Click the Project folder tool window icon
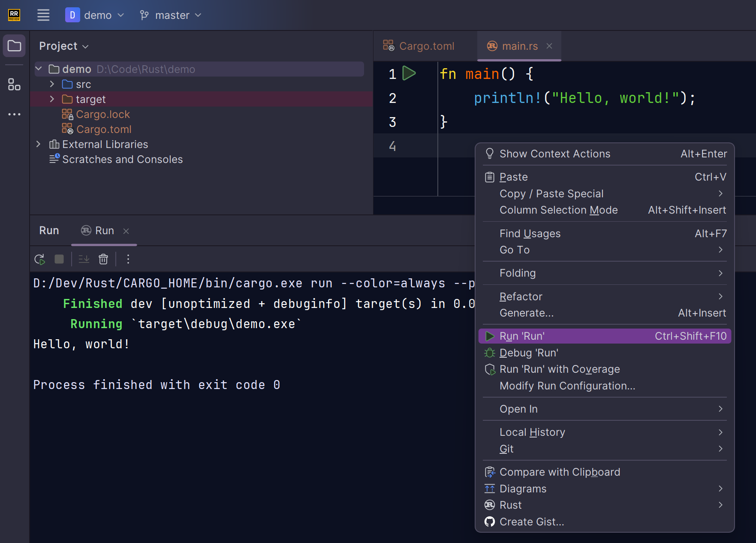756x543 pixels. click(14, 46)
